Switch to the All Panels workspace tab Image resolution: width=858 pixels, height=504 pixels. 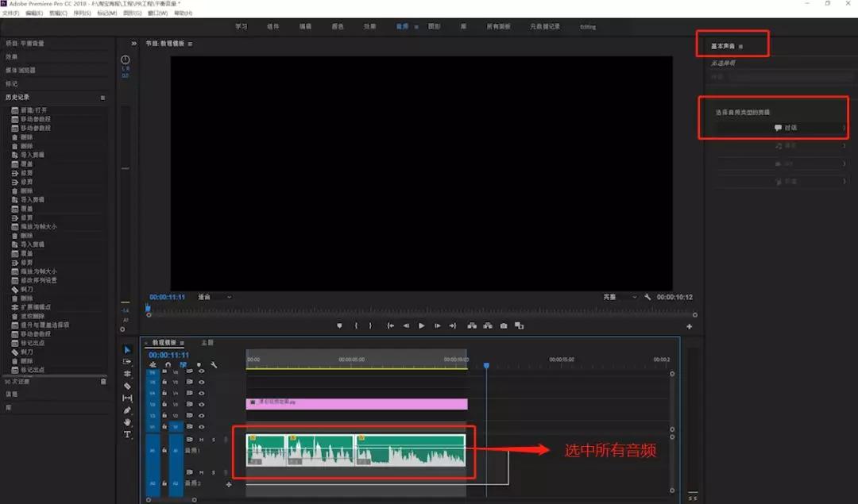coord(498,26)
